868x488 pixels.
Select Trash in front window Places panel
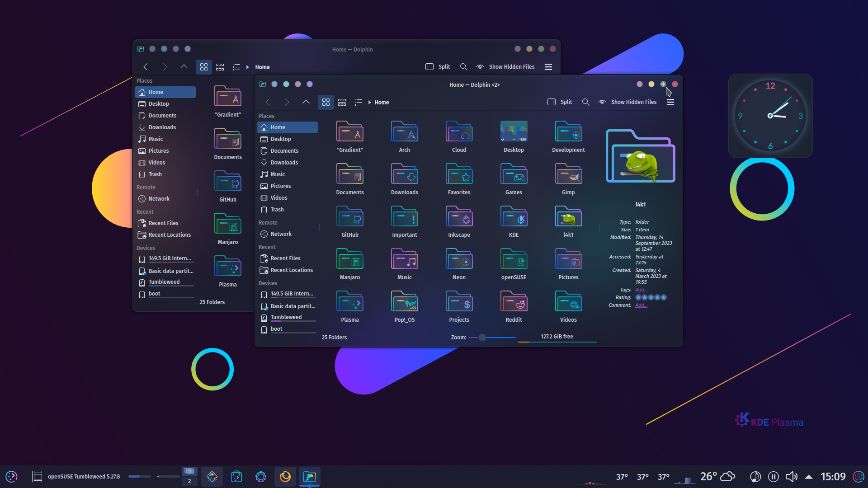(288, 210)
